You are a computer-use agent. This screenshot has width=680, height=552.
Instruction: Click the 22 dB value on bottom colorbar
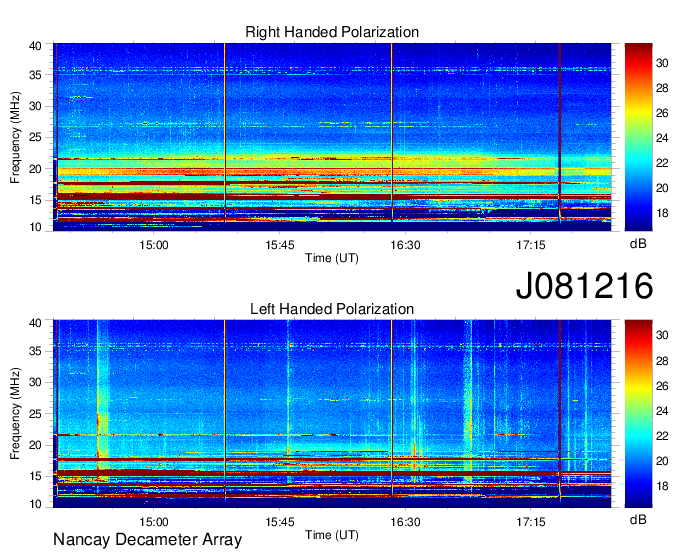[662, 436]
